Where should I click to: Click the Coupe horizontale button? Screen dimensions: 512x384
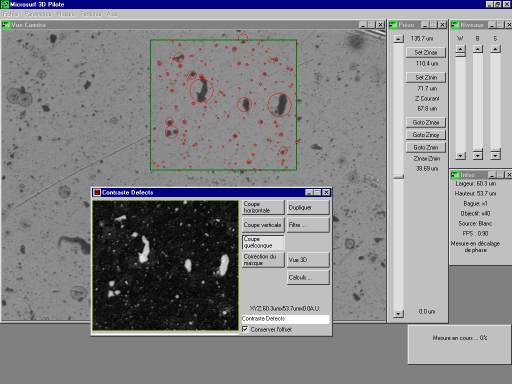coord(263,207)
